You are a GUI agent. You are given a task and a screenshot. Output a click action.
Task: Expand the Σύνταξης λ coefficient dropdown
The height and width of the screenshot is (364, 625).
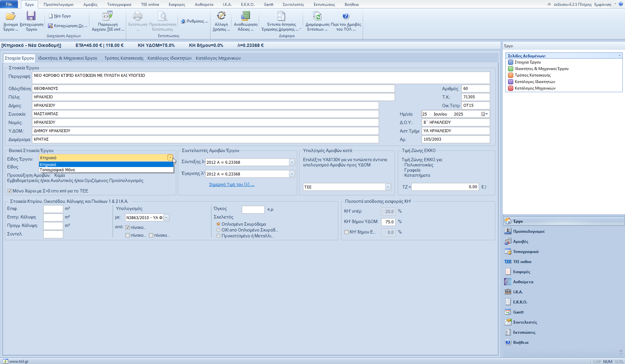click(x=292, y=162)
